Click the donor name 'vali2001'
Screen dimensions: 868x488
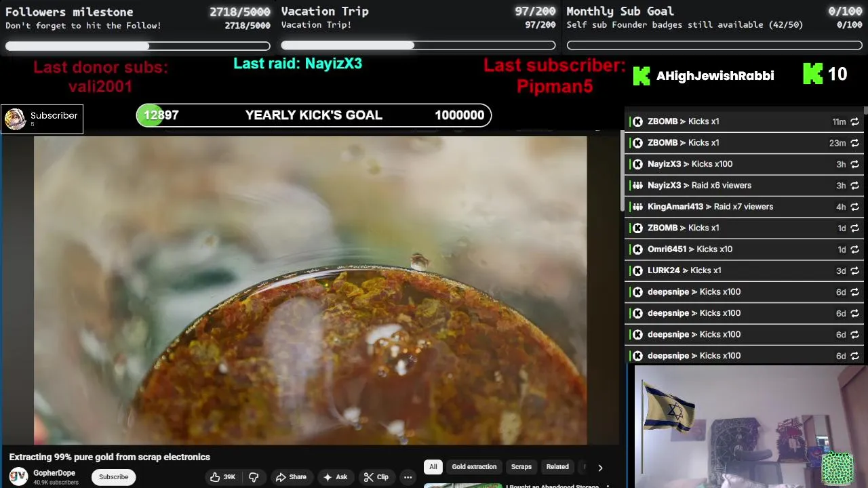coord(100,87)
